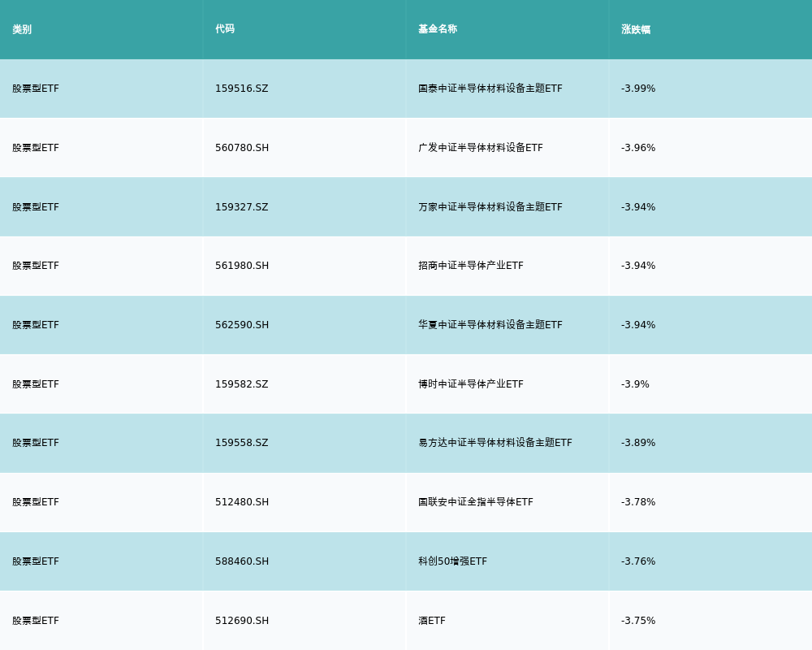Click the -3.96% change value
The height and width of the screenshot is (650, 812).
click(x=638, y=148)
